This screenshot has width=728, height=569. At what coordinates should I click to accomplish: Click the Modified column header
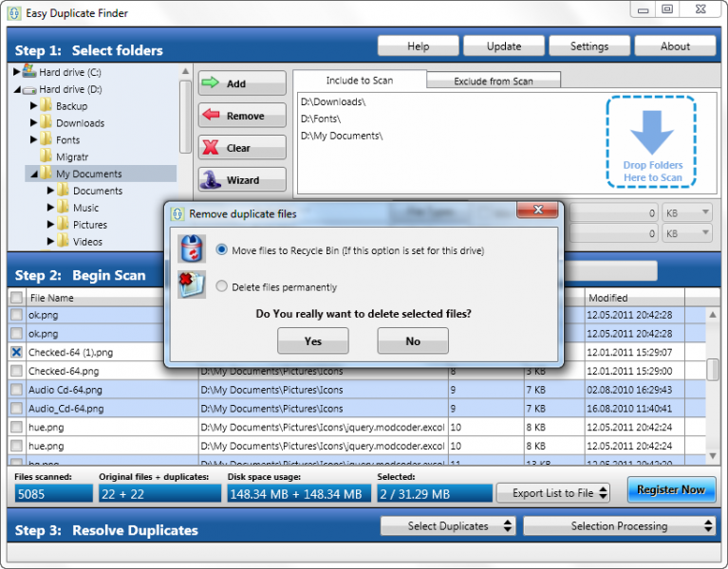pyautogui.click(x=634, y=297)
